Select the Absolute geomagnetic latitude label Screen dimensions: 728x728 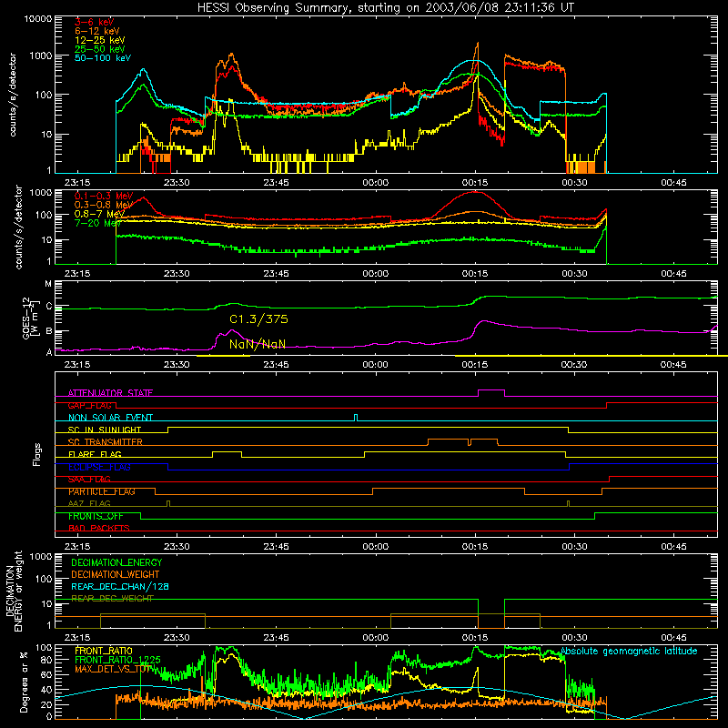click(629, 651)
